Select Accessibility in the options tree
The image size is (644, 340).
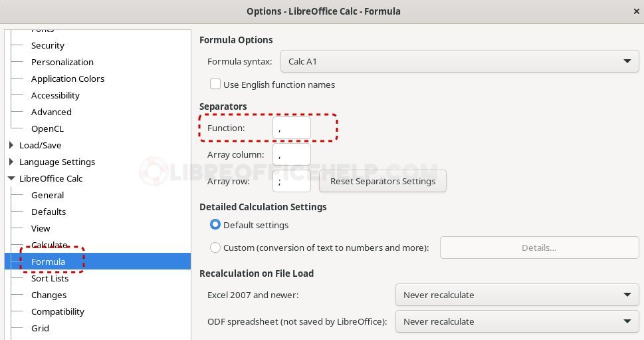pos(55,95)
